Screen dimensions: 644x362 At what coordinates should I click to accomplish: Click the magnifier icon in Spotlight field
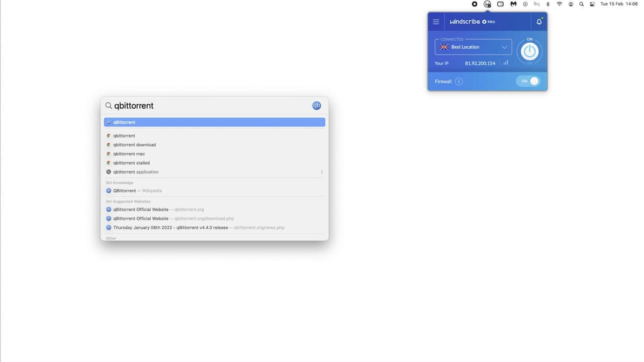[x=108, y=106]
